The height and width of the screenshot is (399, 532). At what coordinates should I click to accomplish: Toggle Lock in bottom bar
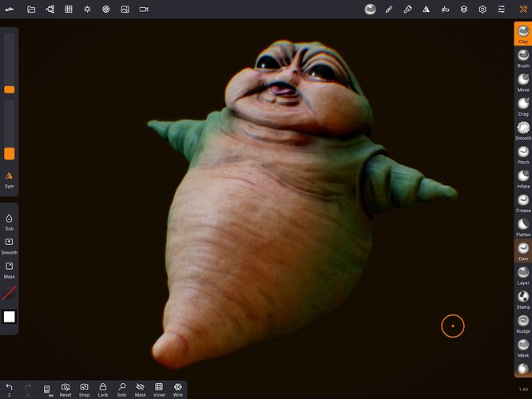(x=103, y=389)
